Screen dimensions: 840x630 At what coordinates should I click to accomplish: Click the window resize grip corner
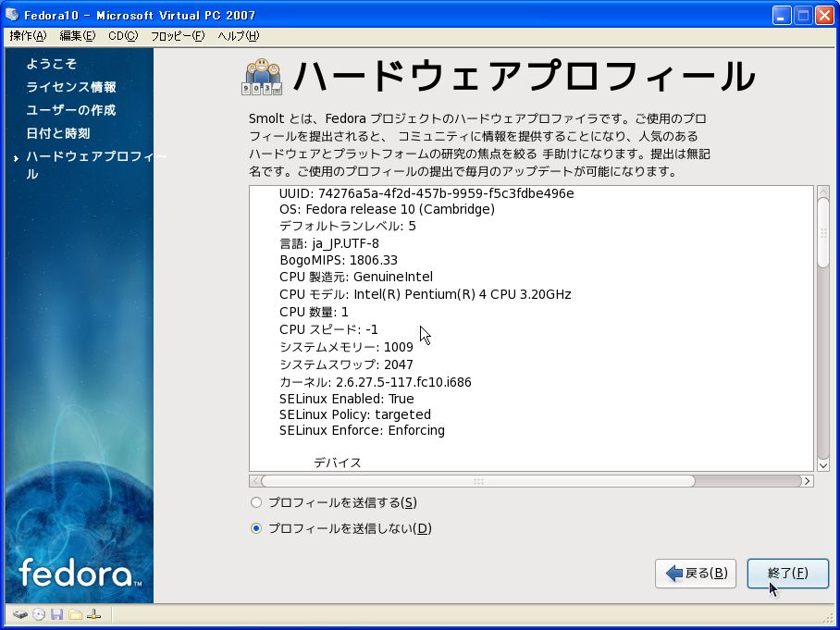click(830, 619)
